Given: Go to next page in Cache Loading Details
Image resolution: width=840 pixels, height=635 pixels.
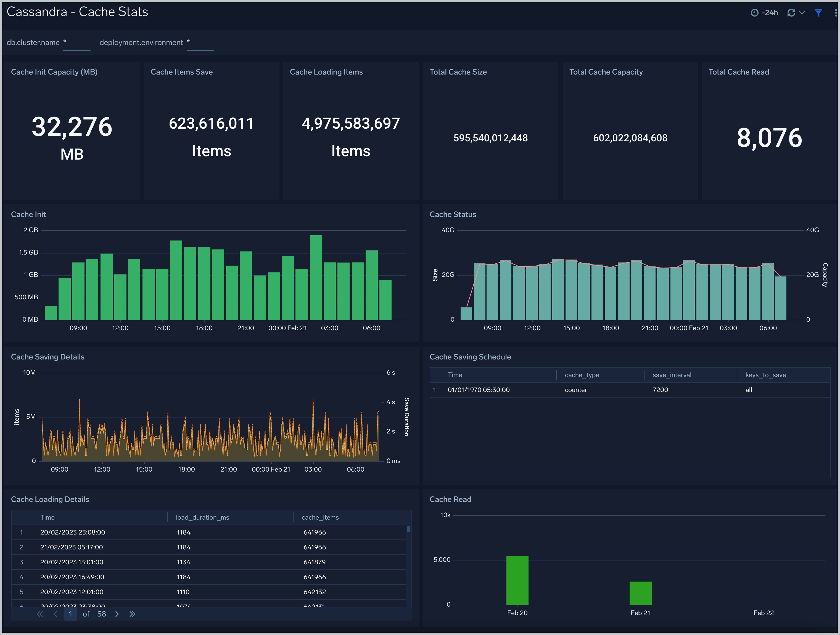Looking at the screenshot, I should tap(117, 614).
